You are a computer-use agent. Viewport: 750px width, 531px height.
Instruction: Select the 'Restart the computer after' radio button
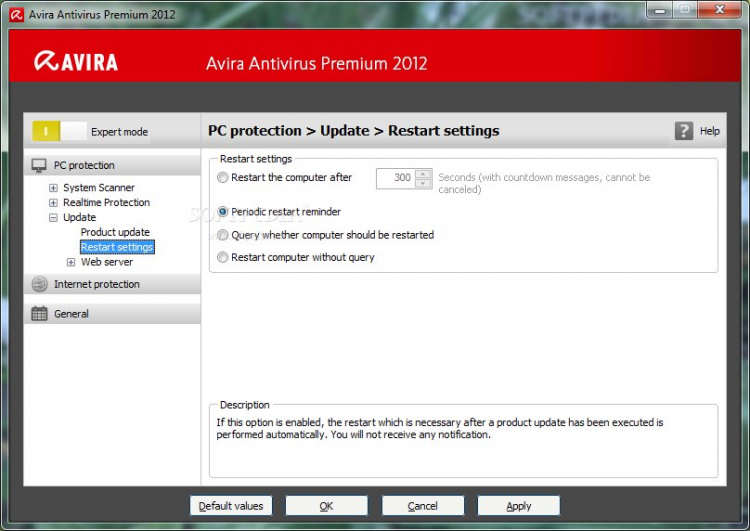(x=222, y=177)
